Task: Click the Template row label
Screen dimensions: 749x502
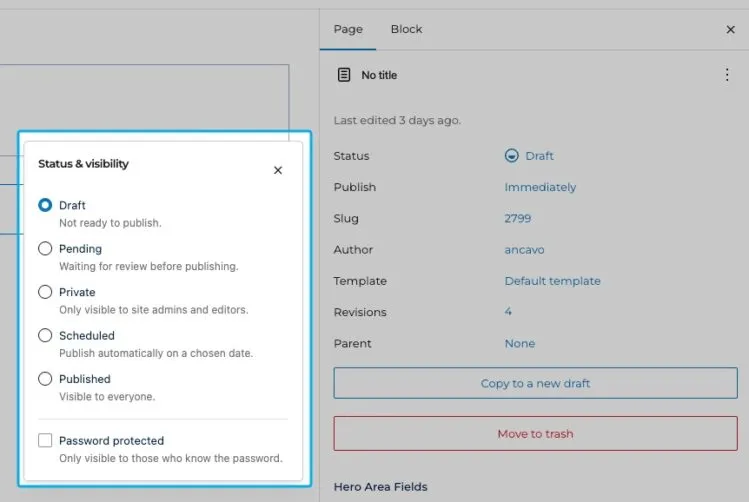Action: 360,281
